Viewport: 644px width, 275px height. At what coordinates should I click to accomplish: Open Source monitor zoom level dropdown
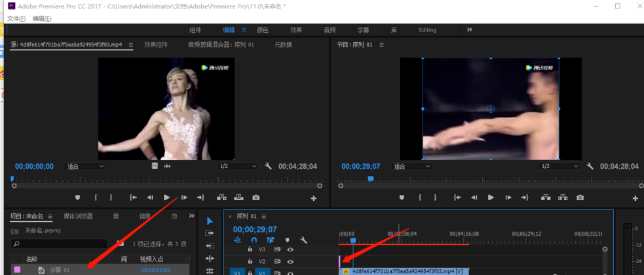85,167
